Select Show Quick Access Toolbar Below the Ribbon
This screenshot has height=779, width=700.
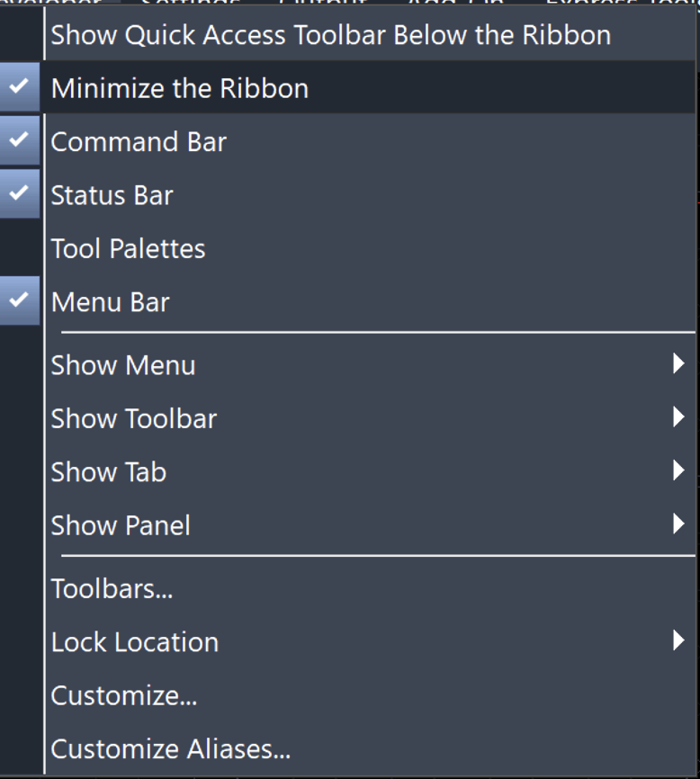[330, 36]
